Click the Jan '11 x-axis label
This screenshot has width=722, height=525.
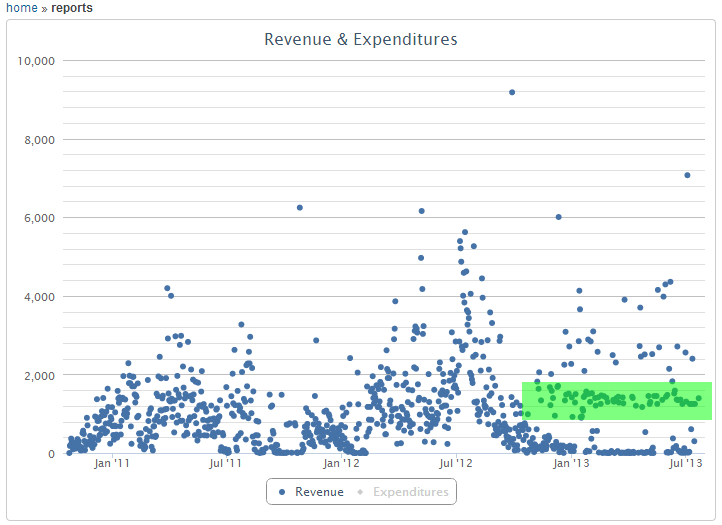[111, 463]
